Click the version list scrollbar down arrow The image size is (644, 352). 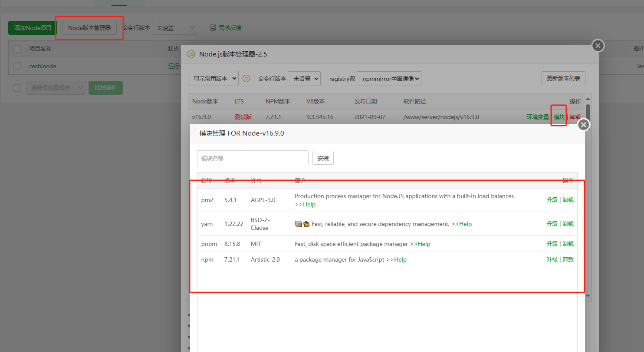(588, 296)
